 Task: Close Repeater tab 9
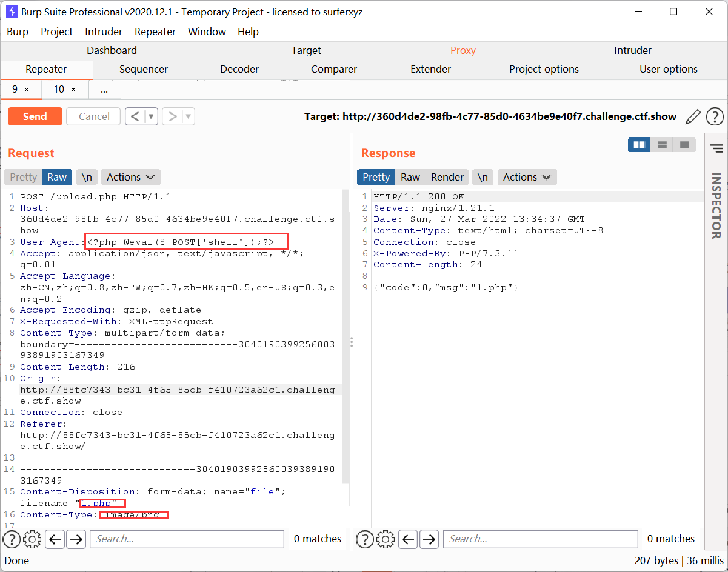pyautogui.click(x=26, y=90)
